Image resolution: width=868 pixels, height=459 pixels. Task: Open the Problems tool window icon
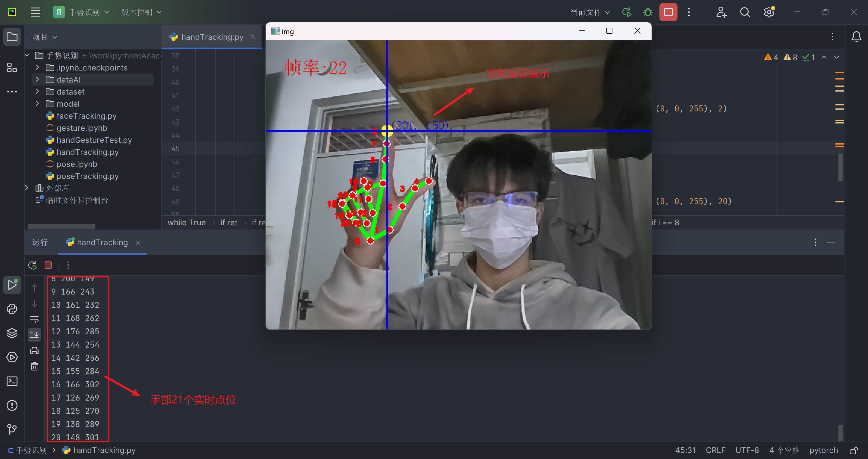tap(12, 405)
